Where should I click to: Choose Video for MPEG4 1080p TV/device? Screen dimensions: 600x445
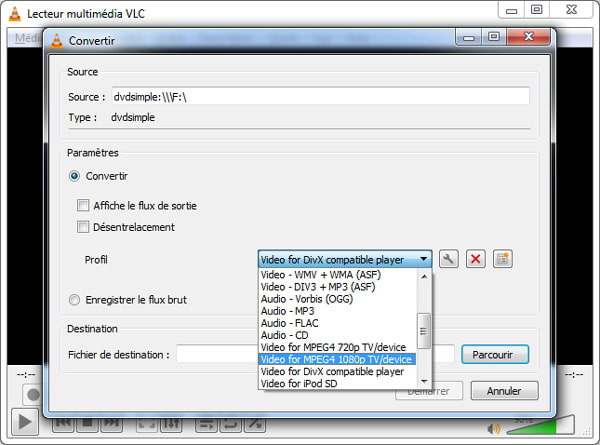click(336, 359)
